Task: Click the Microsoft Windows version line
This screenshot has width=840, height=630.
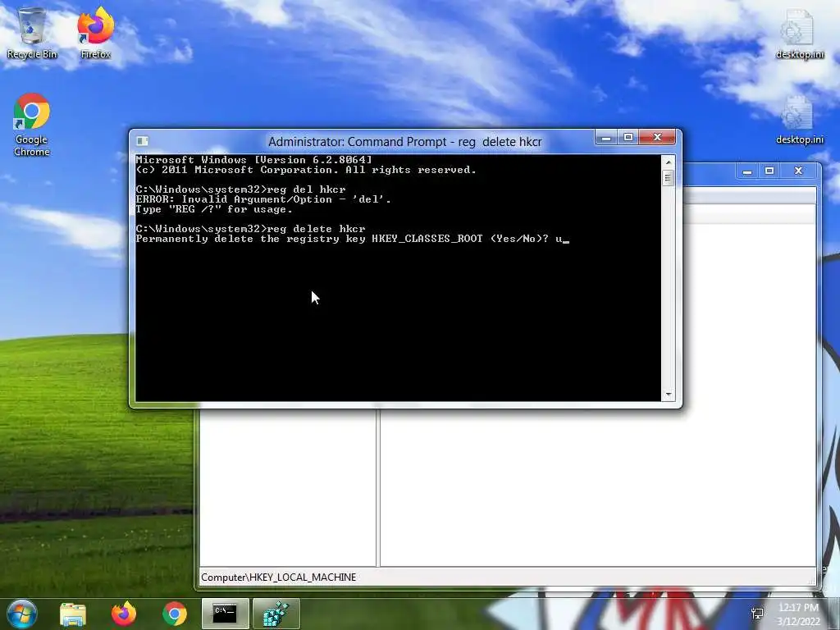Action: point(254,160)
